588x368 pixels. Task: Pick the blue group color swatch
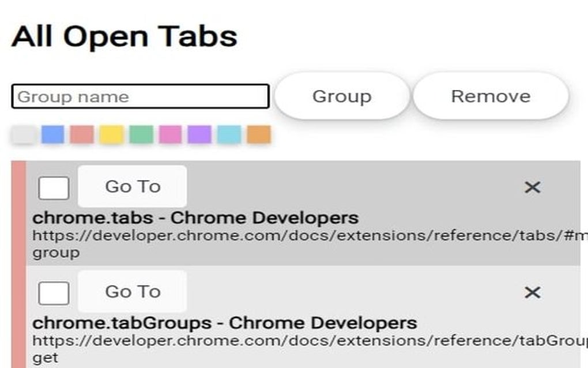(x=51, y=134)
